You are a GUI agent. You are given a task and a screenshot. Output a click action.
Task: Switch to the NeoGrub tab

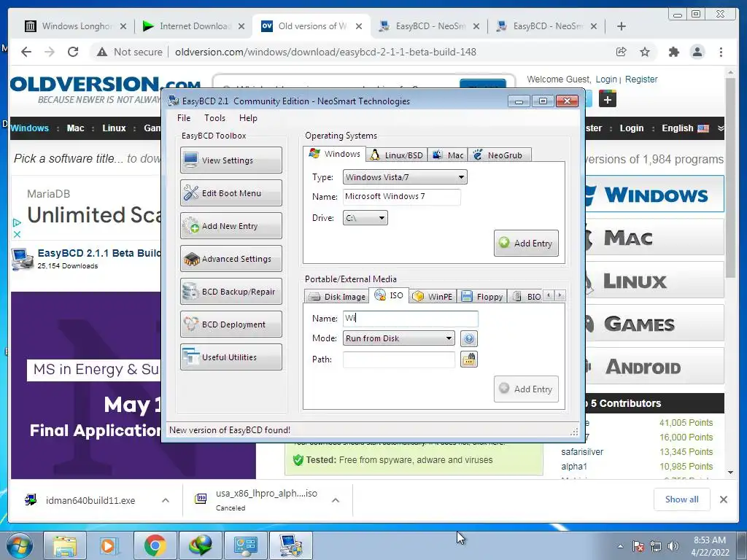pyautogui.click(x=499, y=155)
